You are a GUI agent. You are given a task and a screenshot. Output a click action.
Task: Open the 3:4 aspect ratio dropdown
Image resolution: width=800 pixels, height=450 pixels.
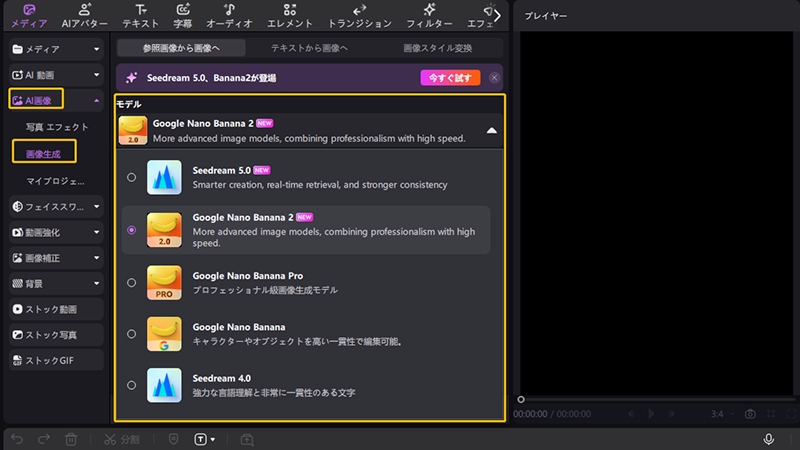click(723, 414)
